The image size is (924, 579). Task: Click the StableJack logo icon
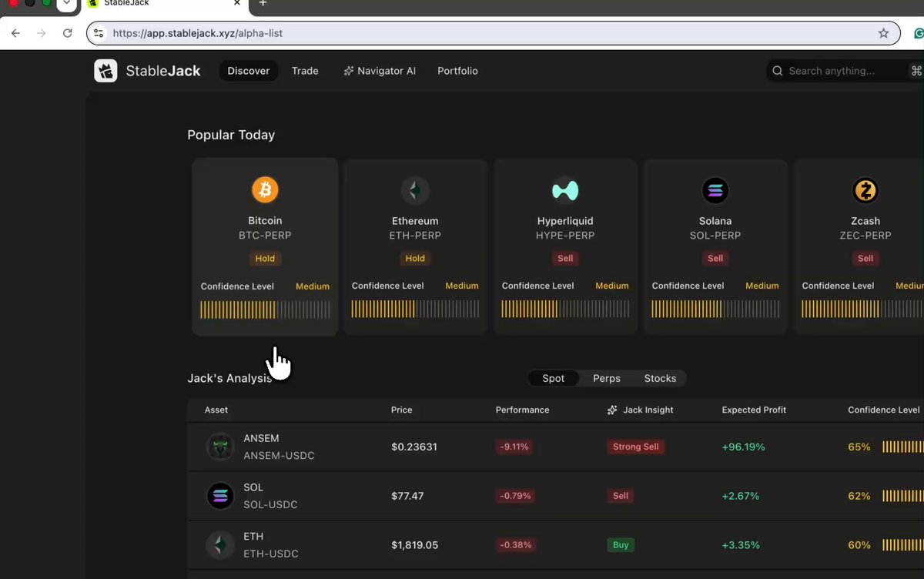point(105,71)
